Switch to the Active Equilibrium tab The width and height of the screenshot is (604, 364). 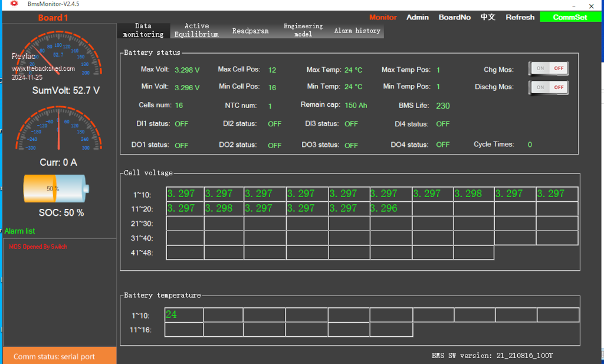click(196, 31)
